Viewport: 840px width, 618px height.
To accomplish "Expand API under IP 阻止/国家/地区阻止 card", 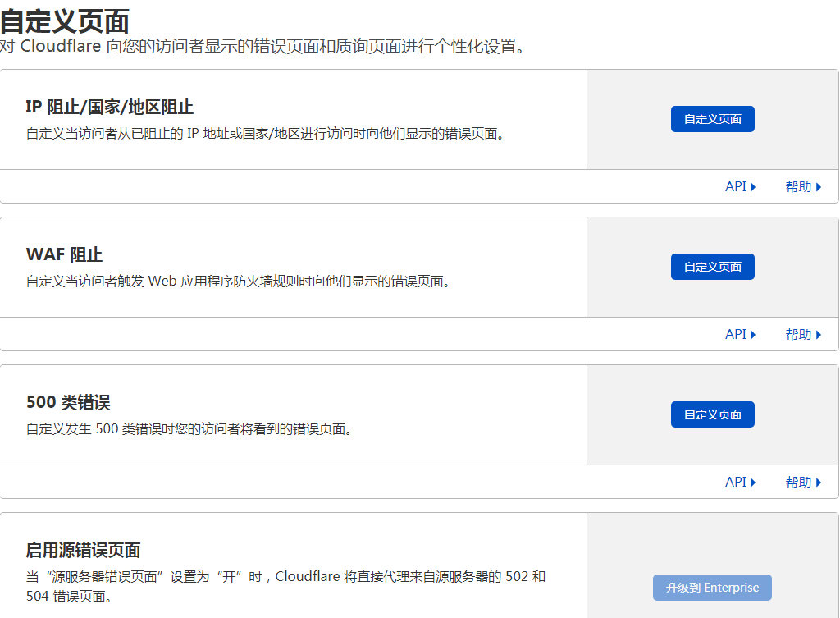I will coord(740,186).
